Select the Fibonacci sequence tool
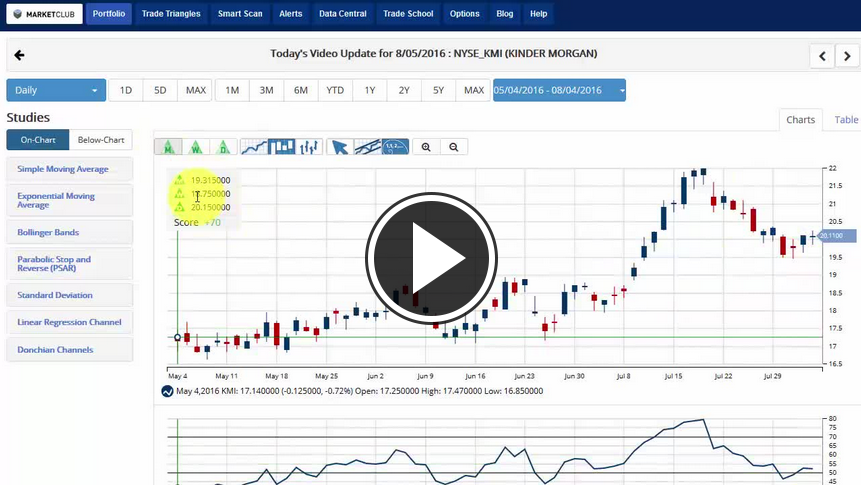The height and width of the screenshot is (485, 861). tap(395, 147)
